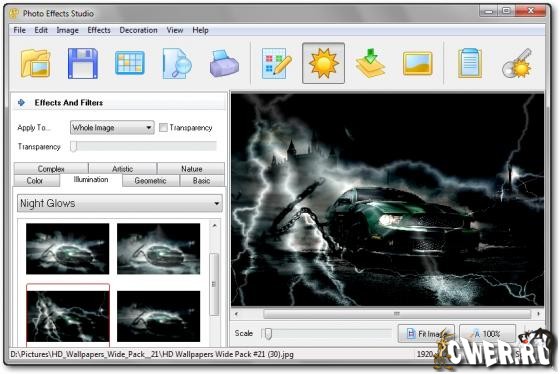560x374 pixels.
Task: Switch to the Artistic tab
Action: point(122,169)
